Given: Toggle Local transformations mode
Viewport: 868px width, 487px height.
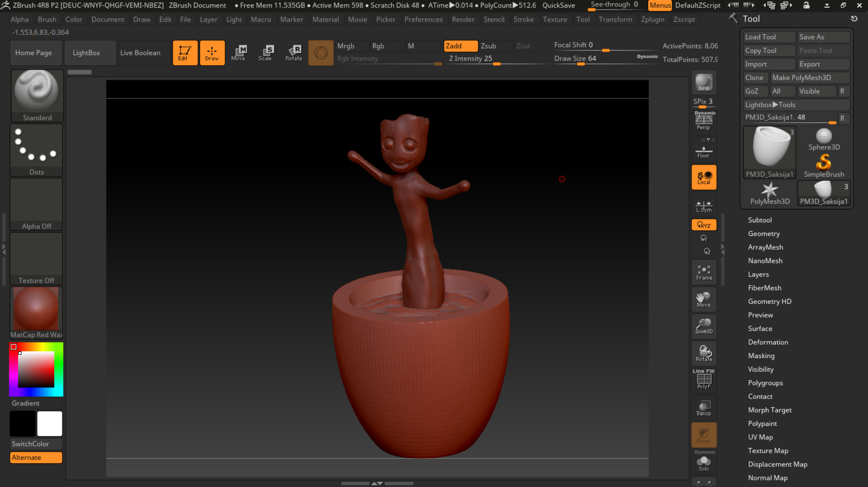Looking at the screenshot, I should [704, 177].
